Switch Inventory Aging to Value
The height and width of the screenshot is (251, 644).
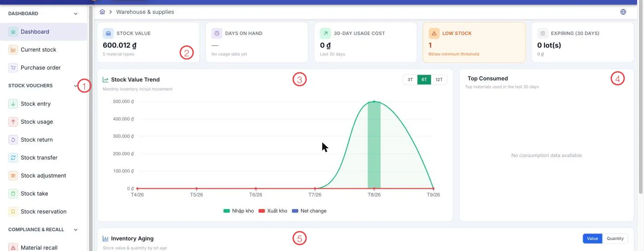click(592, 239)
